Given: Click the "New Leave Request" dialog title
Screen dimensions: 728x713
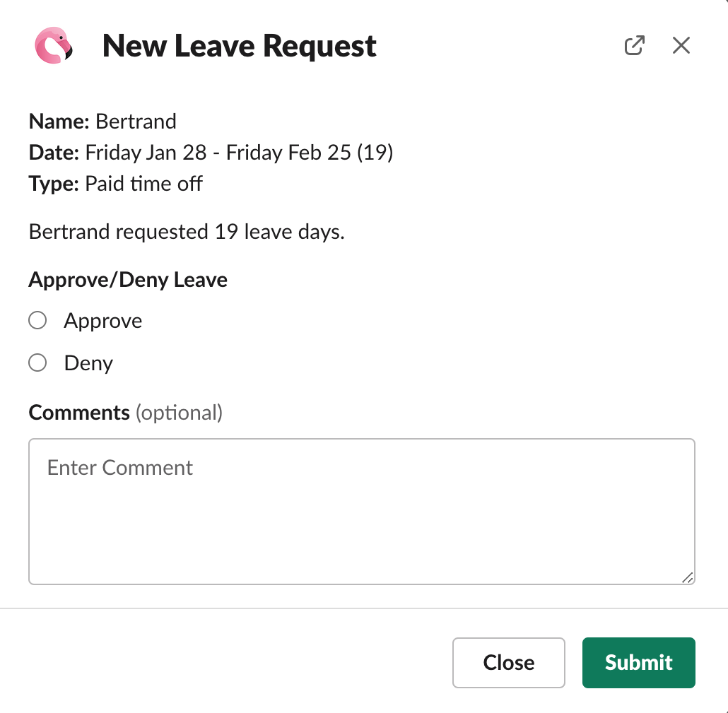Looking at the screenshot, I should [x=240, y=47].
